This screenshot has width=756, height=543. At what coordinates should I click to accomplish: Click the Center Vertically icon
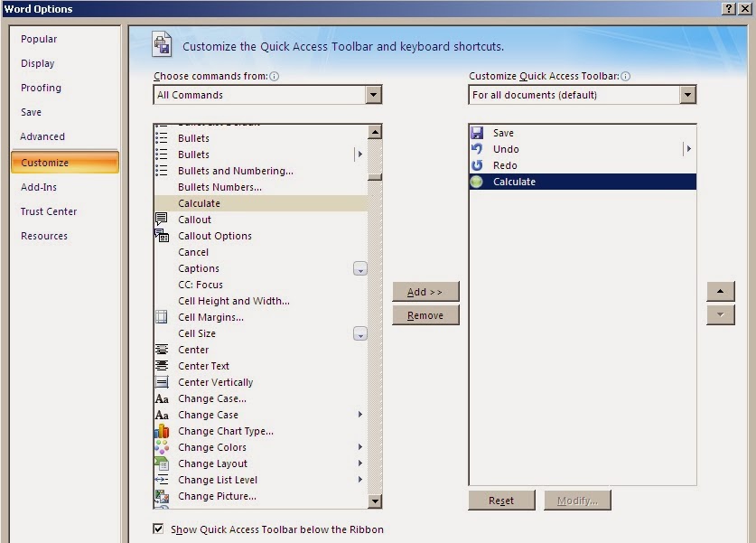tap(161, 382)
